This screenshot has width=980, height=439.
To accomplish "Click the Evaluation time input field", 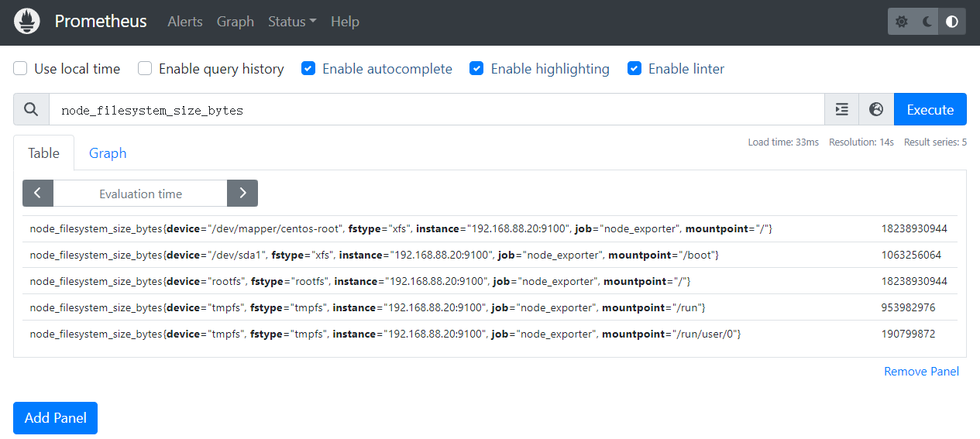I will [140, 194].
